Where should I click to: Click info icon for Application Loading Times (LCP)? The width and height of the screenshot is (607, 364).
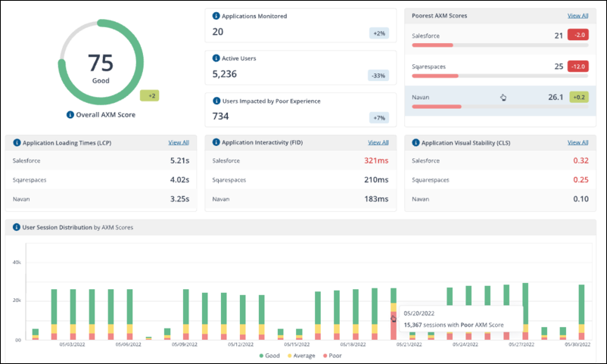pyautogui.click(x=17, y=142)
